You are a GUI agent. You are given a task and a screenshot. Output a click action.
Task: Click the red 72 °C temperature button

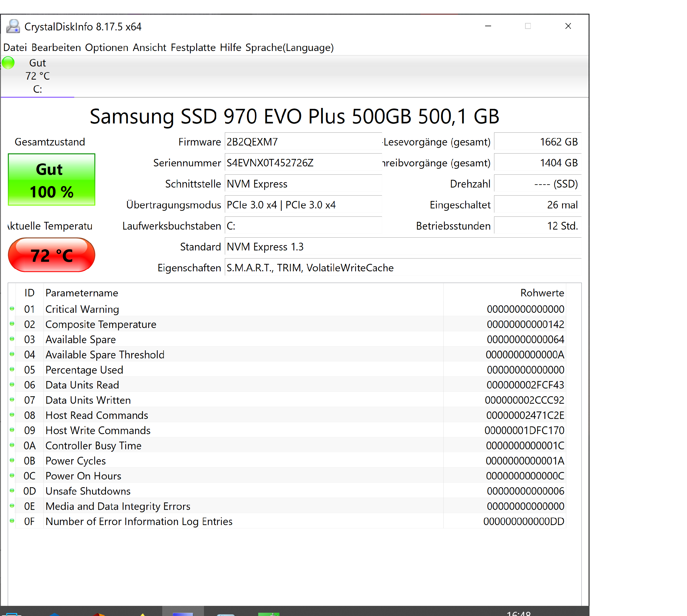pyautogui.click(x=52, y=255)
